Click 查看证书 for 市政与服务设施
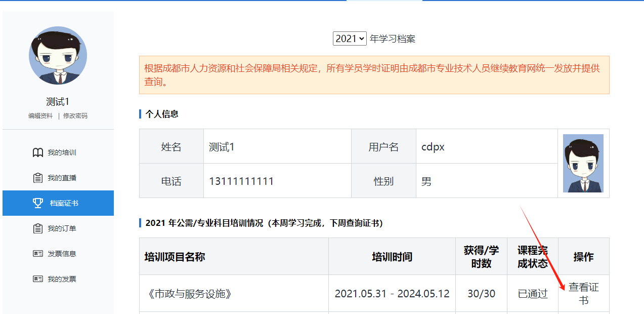644x314 pixels. tap(583, 294)
